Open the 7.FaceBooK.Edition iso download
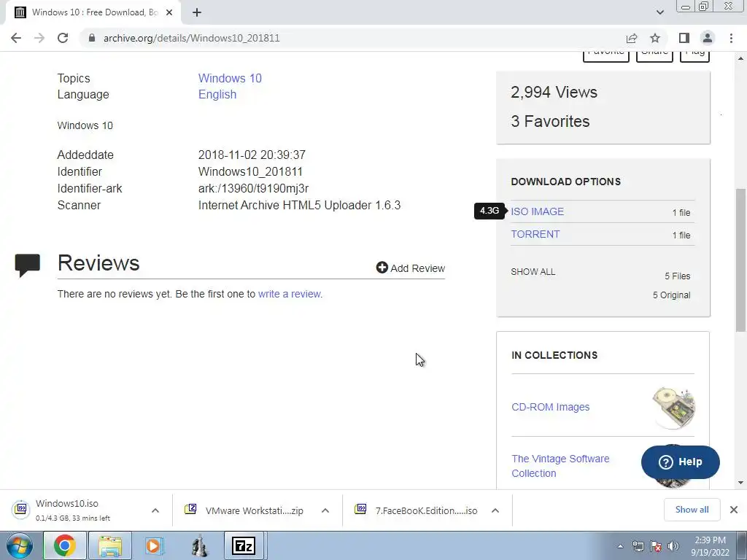Screen dimensions: 747x560 pos(417,510)
